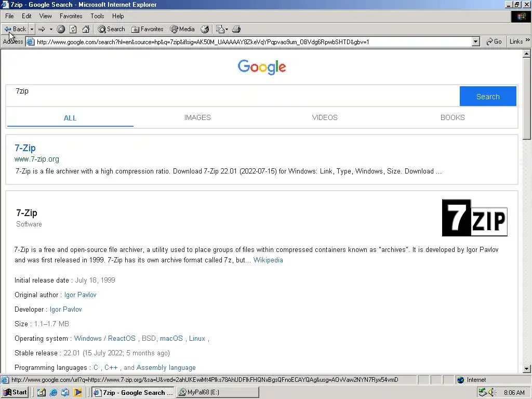Viewport: 532px width, 399px height.
Task: Refresh the page with the Refresh icon
Action: pos(73,29)
